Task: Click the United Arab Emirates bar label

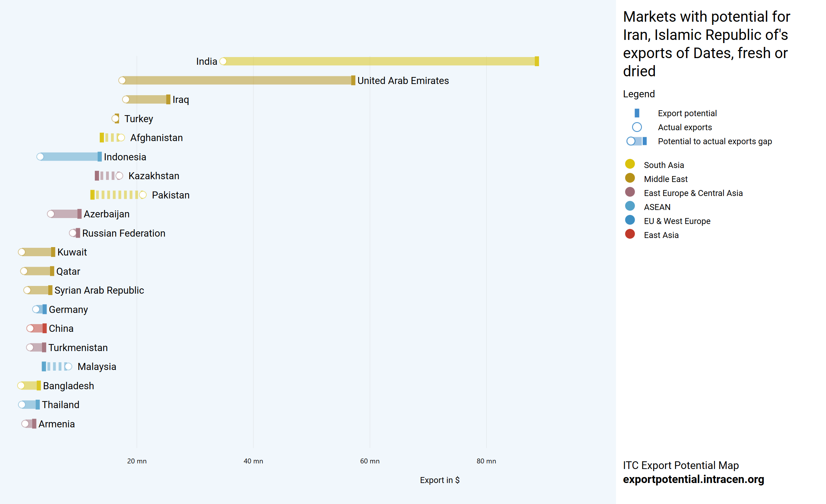Action: tap(402, 81)
